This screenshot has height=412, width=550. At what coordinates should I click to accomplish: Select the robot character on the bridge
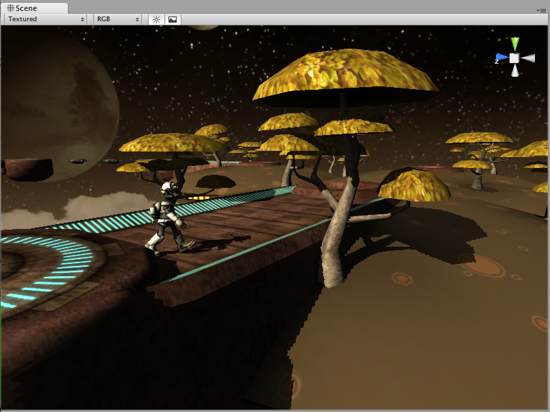168,219
